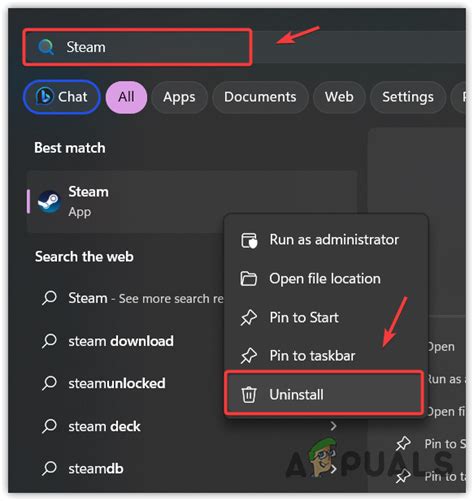Switch to the Documents filter tab
The height and width of the screenshot is (501, 474).
click(x=260, y=97)
